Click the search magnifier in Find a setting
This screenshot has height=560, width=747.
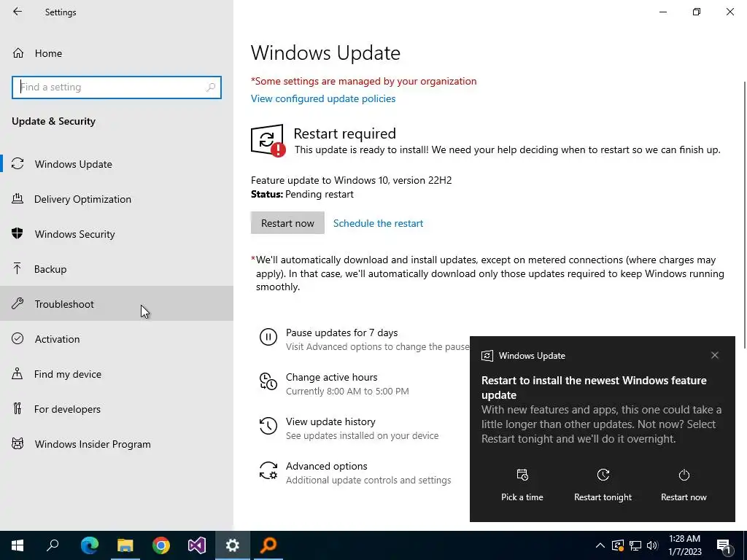point(211,87)
